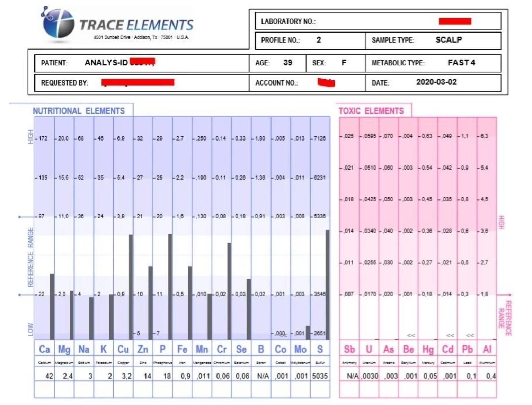Click the Sb toxic element symbol

point(349,349)
